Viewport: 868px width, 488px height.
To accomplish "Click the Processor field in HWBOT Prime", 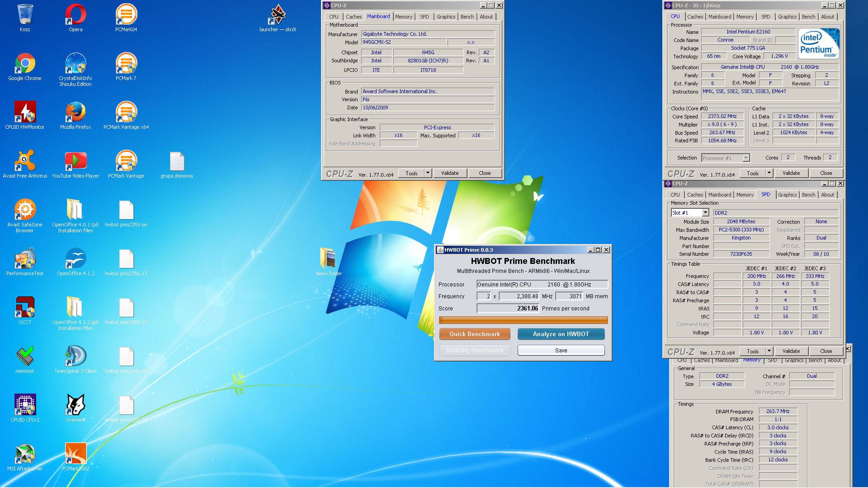I will click(x=542, y=284).
